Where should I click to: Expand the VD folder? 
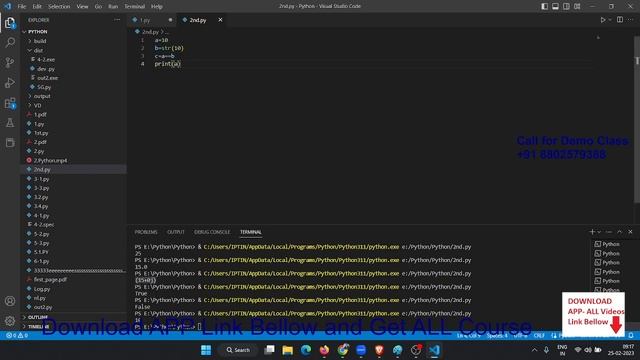pos(73,105)
